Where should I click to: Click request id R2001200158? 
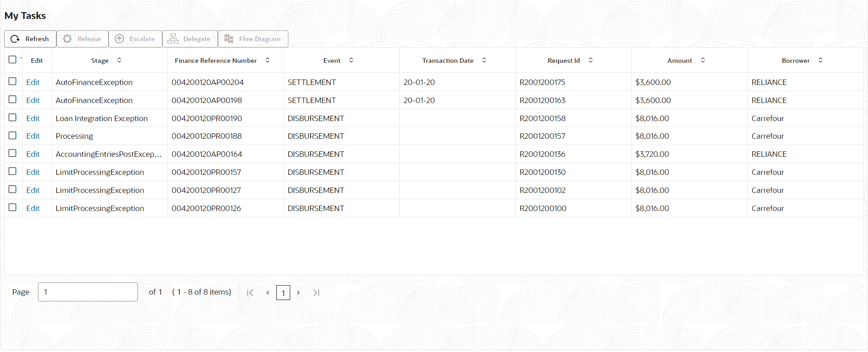tap(542, 118)
